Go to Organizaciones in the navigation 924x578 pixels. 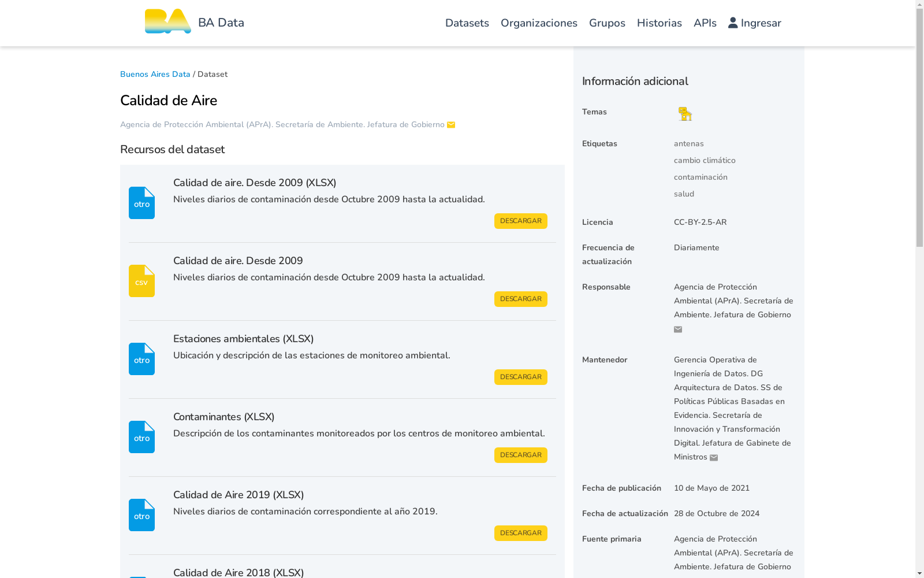coord(539,23)
